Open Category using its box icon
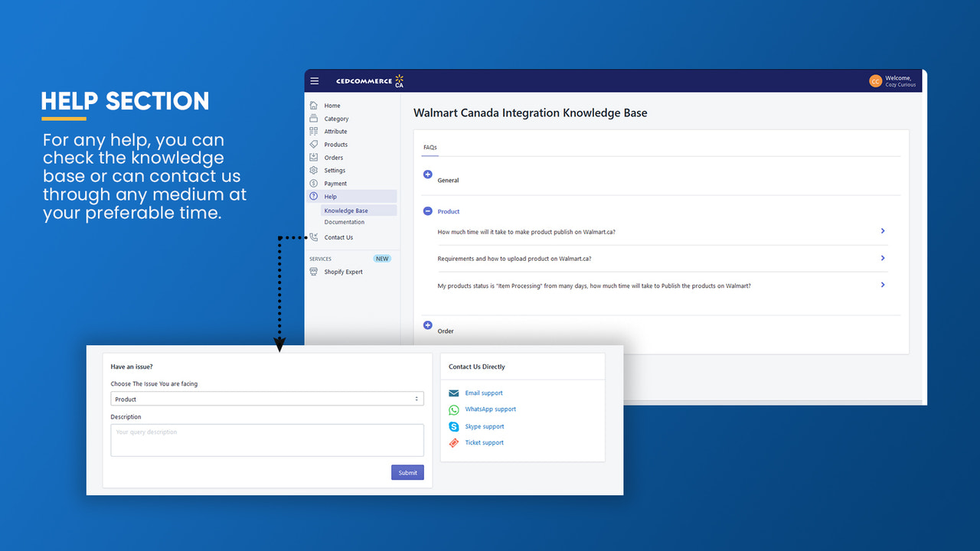 coord(315,118)
